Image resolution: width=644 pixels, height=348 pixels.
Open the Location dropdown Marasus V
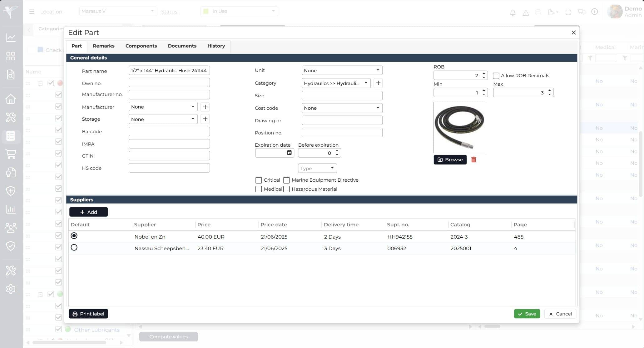(x=118, y=11)
